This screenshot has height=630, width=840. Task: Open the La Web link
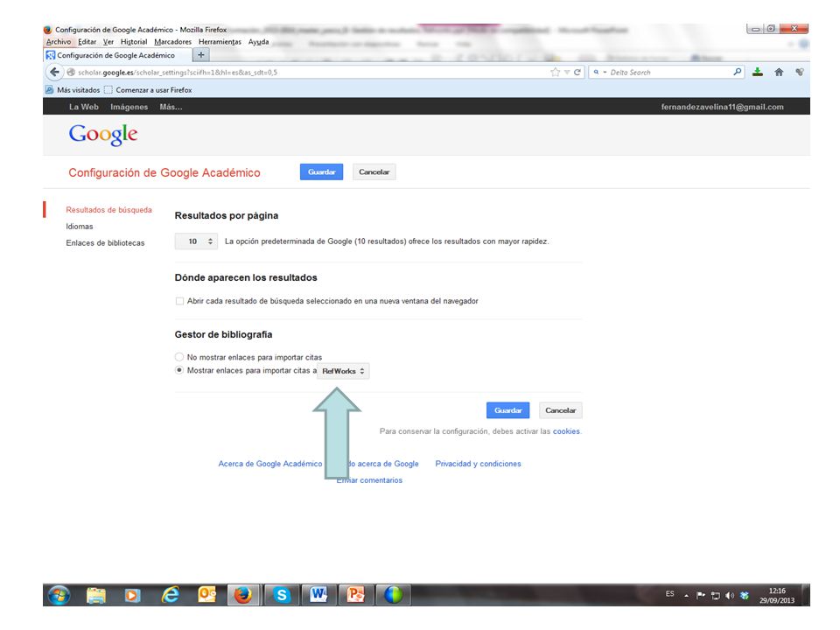click(84, 107)
